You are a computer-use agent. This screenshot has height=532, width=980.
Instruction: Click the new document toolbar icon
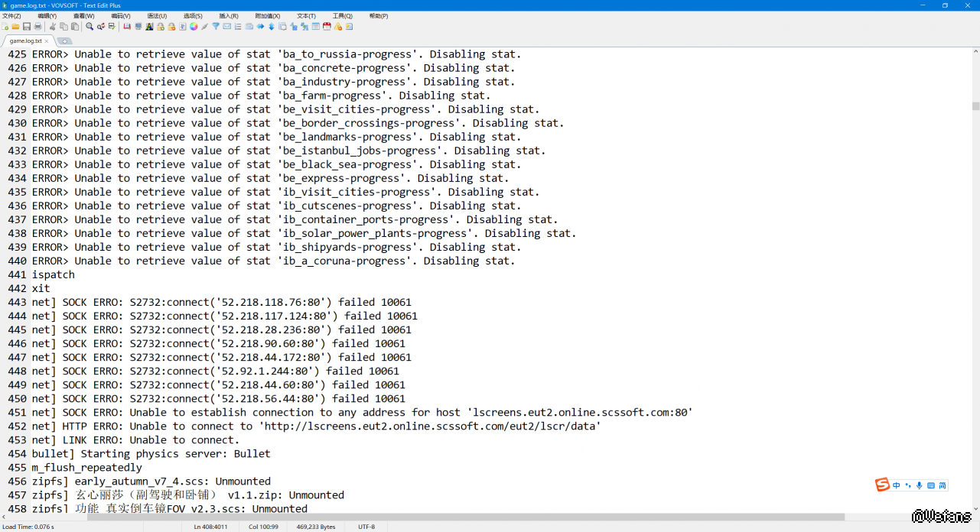point(5,27)
